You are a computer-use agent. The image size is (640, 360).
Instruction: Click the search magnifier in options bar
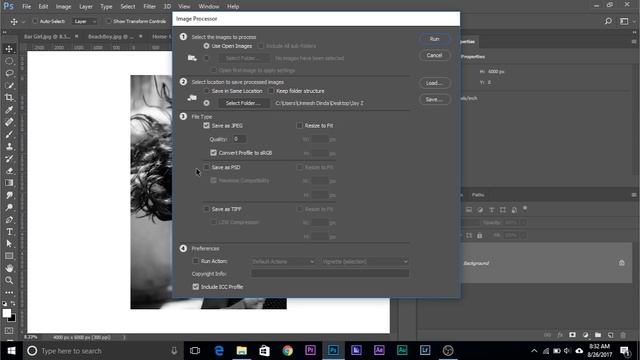pyautogui.click(x=608, y=21)
